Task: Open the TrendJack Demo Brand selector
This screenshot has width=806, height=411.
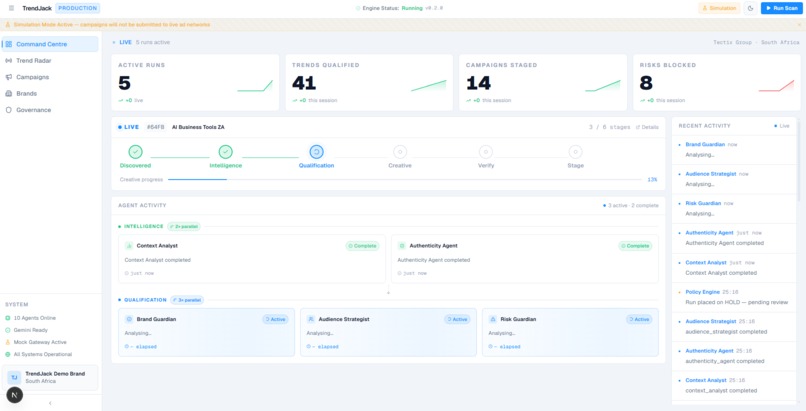Action: point(50,378)
